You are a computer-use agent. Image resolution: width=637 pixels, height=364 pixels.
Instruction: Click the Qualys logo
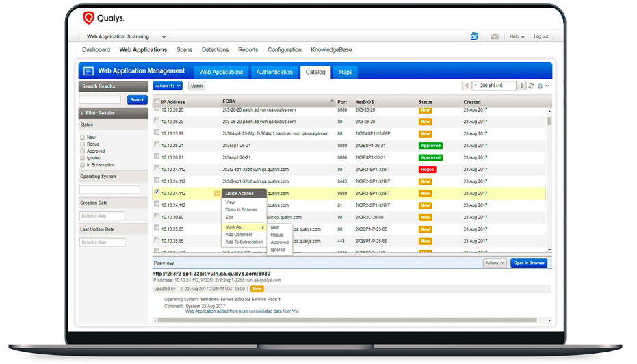tap(103, 18)
